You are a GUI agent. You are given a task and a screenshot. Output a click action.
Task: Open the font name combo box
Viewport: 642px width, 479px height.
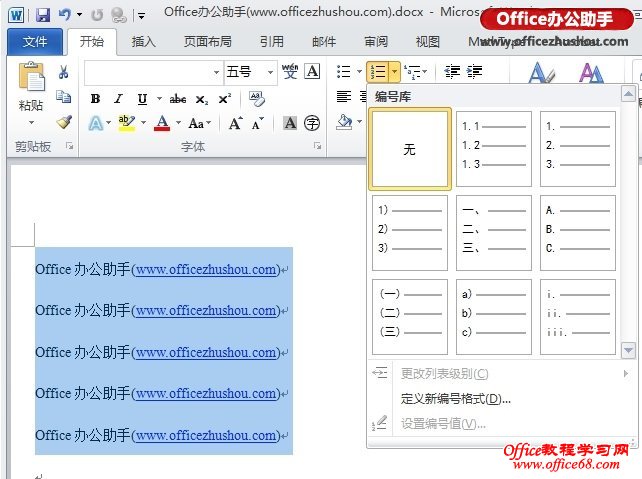[x=153, y=72]
